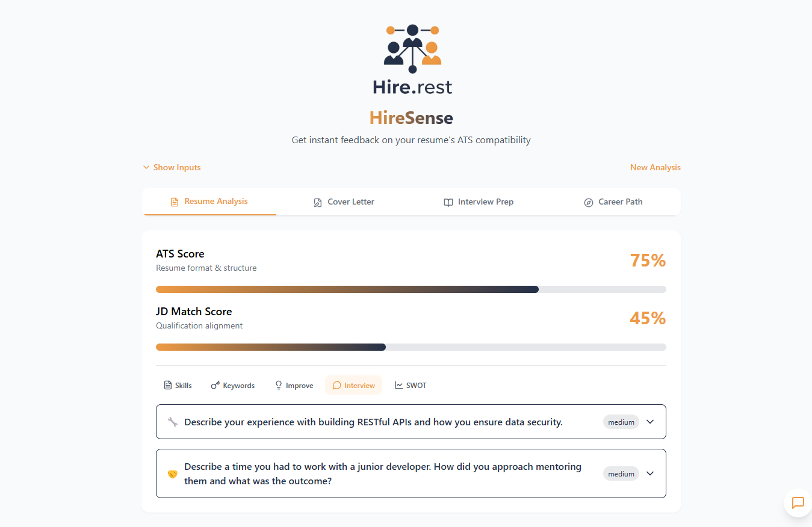Select the notepad icon beside Skills
812x527 pixels.
tap(167, 384)
